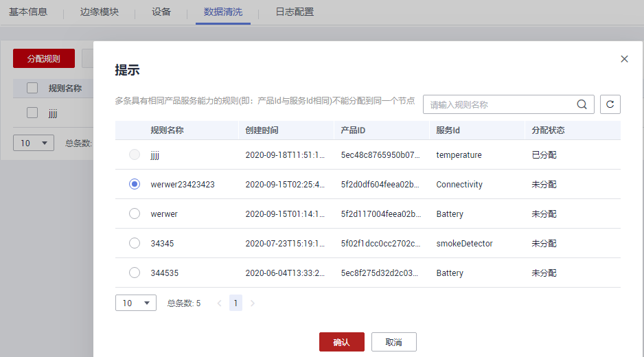Click the temperature service Id cell
The width and height of the screenshot is (644, 357).
459,155
